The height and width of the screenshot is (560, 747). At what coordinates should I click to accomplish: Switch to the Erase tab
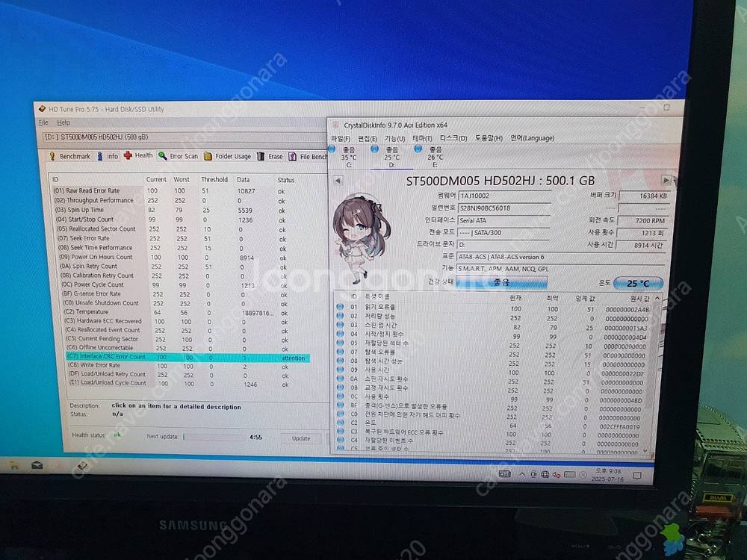pyautogui.click(x=270, y=156)
